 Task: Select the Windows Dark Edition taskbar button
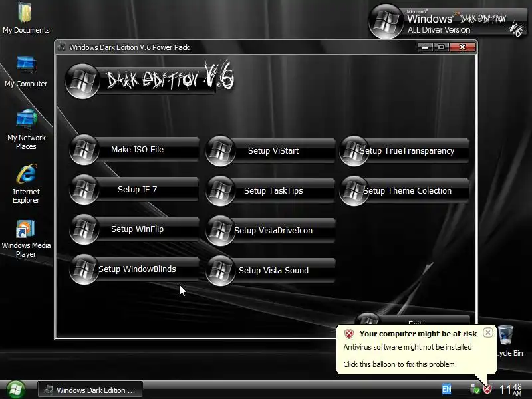90,390
